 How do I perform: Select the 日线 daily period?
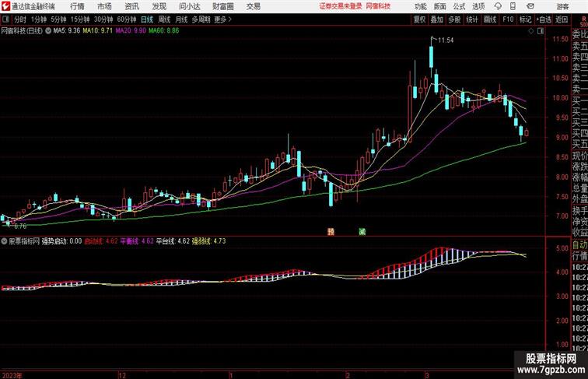[x=147, y=19]
